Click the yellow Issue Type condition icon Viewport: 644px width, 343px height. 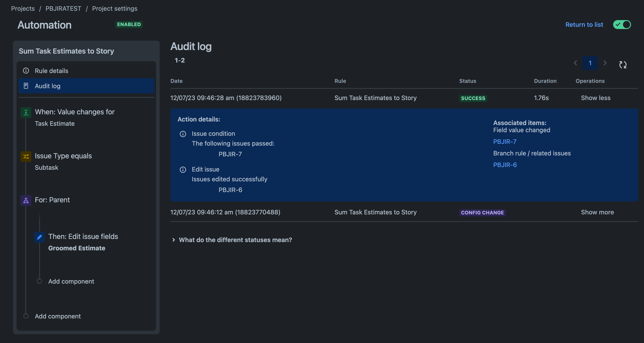[26, 157]
